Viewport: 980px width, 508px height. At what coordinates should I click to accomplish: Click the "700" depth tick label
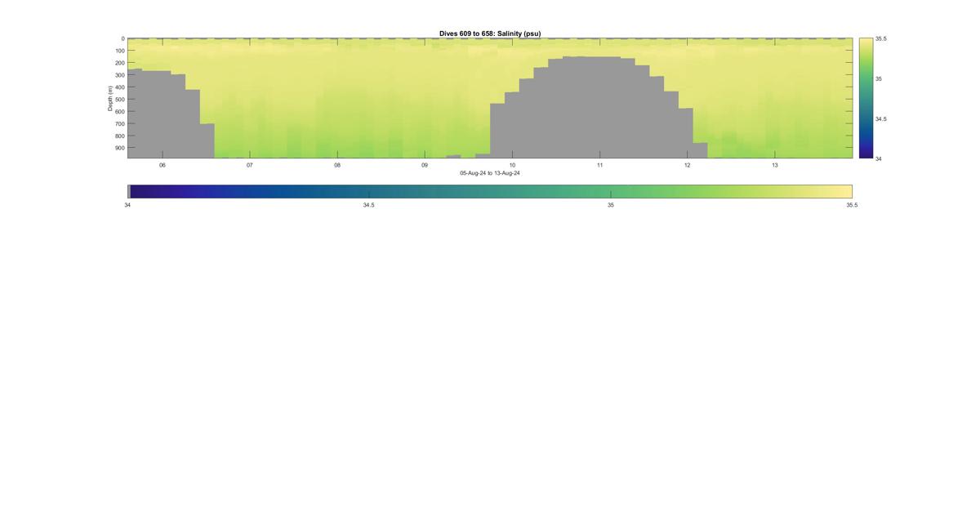(x=119, y=124)
